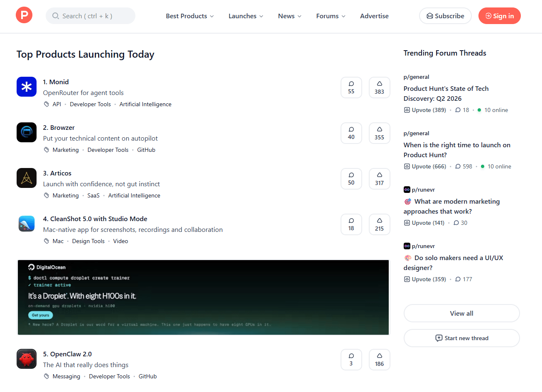Open the DigitalOcean Droplet ad banner
This screenshot has height=392, width=542.
click(203, 297)
